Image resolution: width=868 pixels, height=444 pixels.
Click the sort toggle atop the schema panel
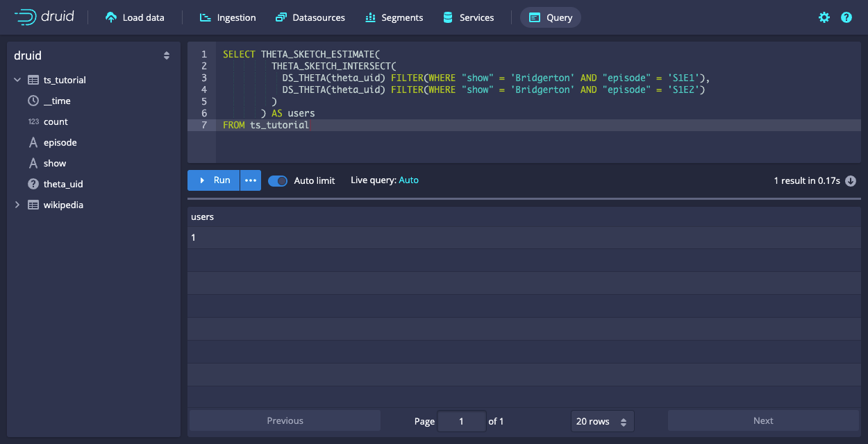(x=166, y=55)
